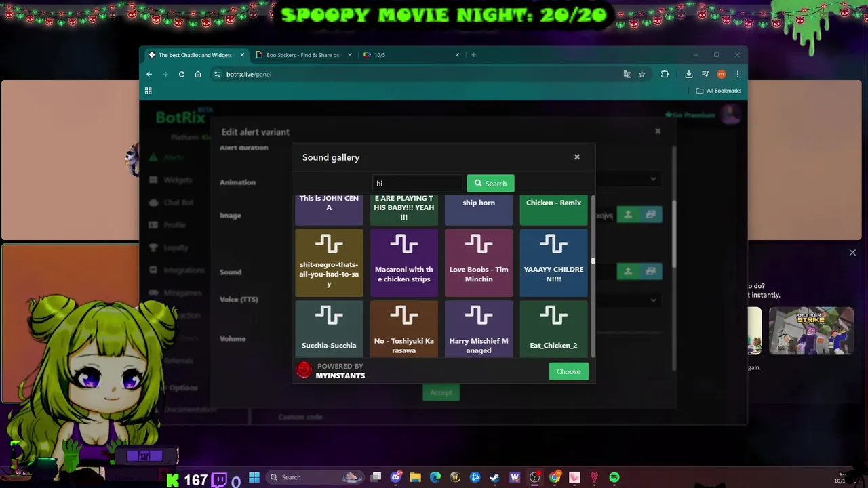
Task: Open the Windows Start menu
Action: [x=254, y=477]
